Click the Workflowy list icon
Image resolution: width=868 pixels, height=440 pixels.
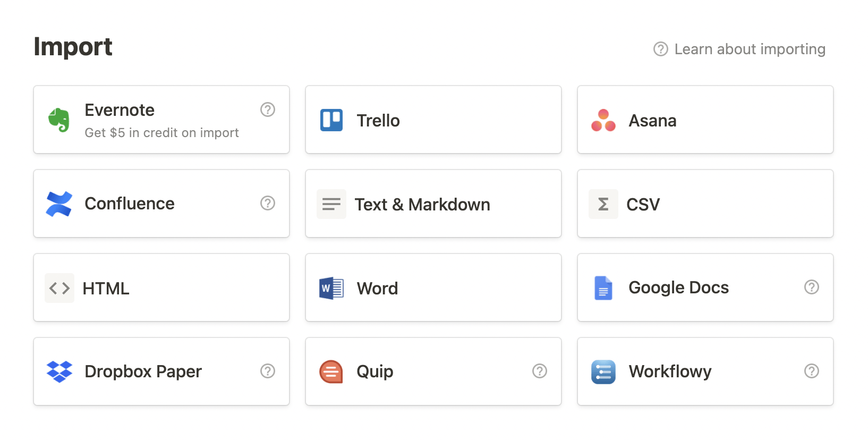click(x=603, y=371)
